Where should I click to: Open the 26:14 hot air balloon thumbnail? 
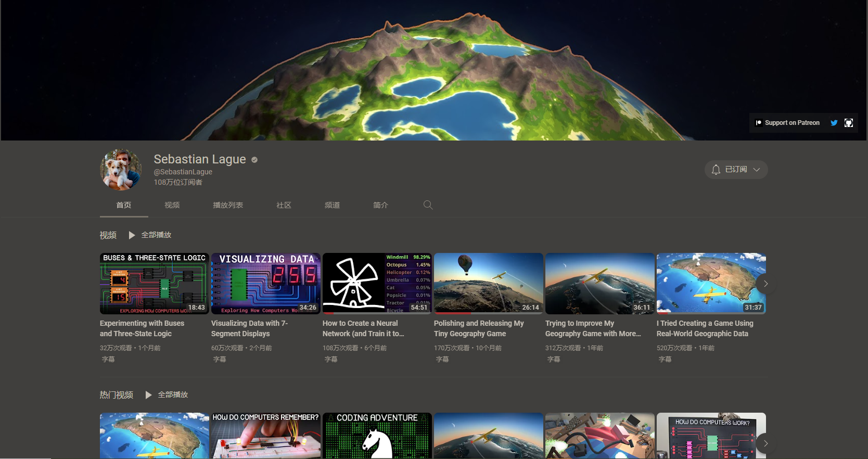click(489, 284)
